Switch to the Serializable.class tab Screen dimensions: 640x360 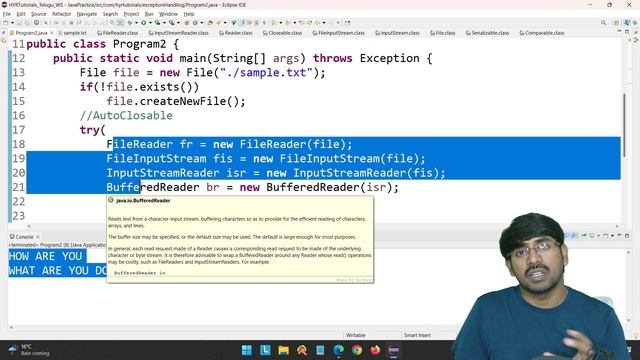click(487, 33)
